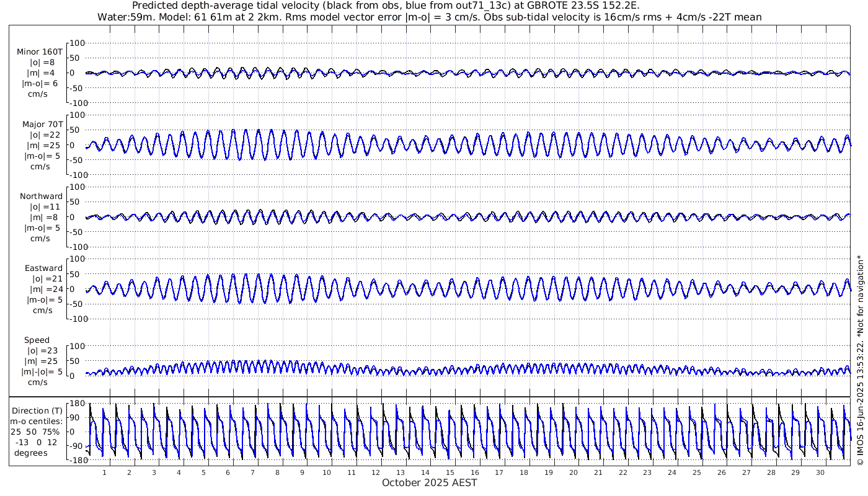Click day "5" on the date axis

click(x=203, y=472)
